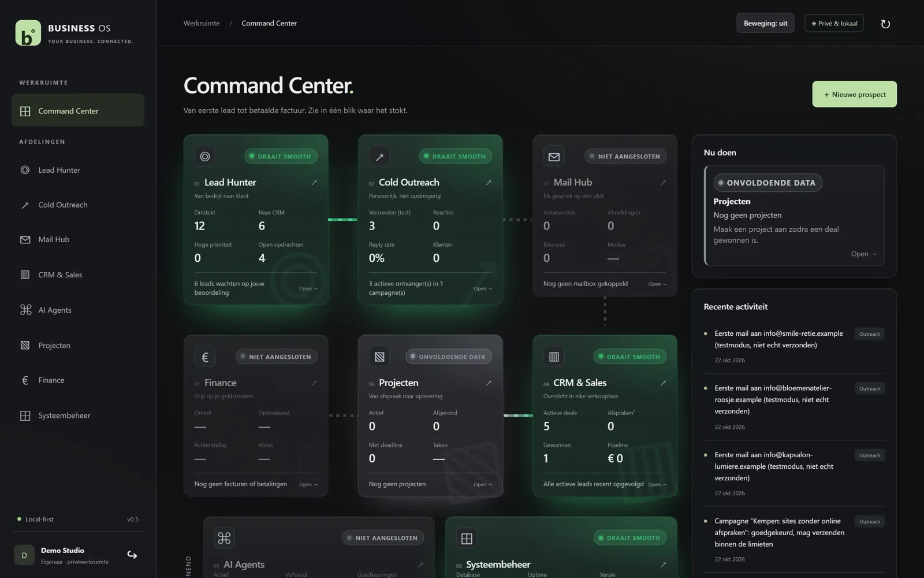Click the arrow icon tile on Cold Outreach card
The width and height of the screenshot is (924, 578).
379,156
